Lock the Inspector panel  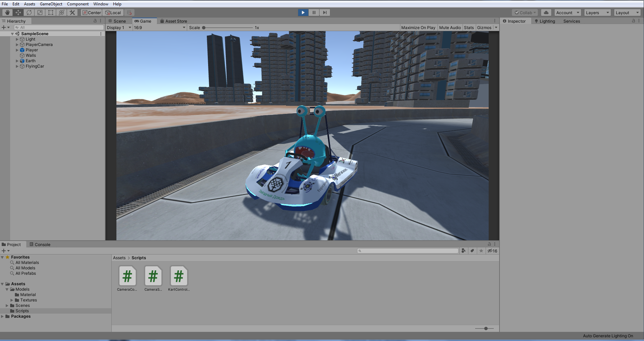coord(633,21)
